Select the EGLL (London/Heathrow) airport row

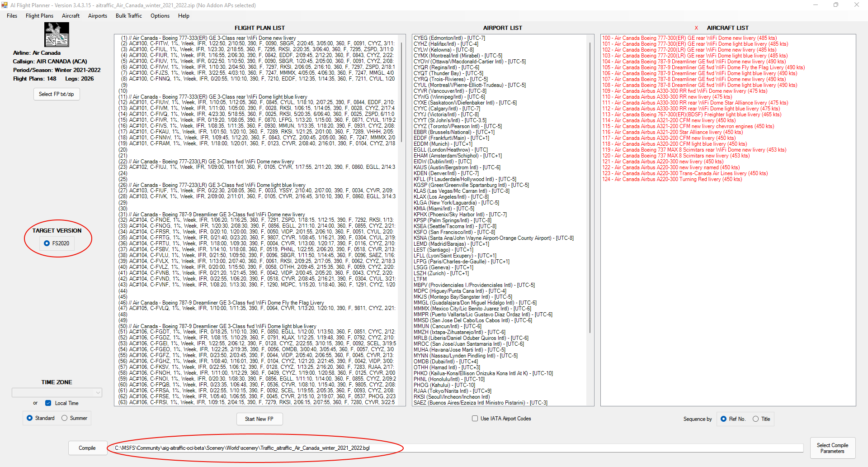pyautogui.click(x=451, y=150)
